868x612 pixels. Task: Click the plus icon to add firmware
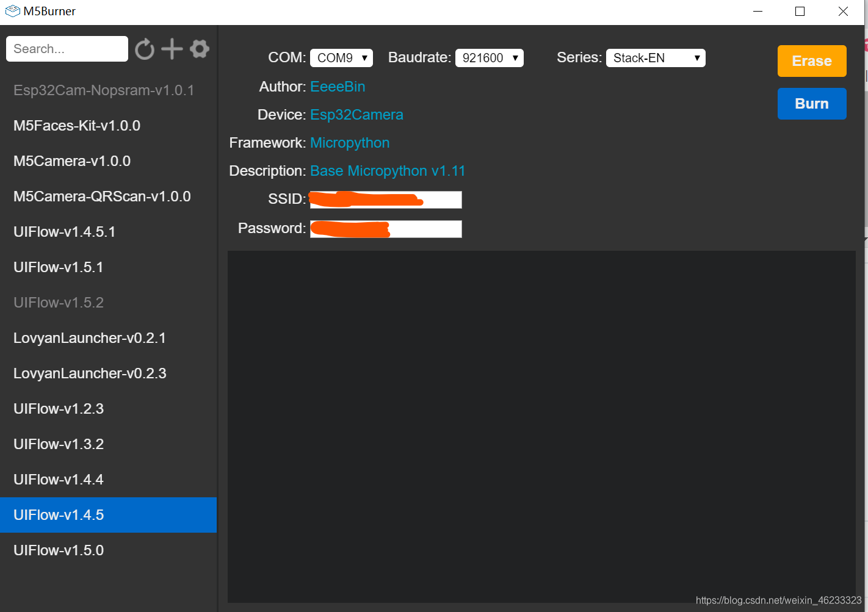point(172,49)
